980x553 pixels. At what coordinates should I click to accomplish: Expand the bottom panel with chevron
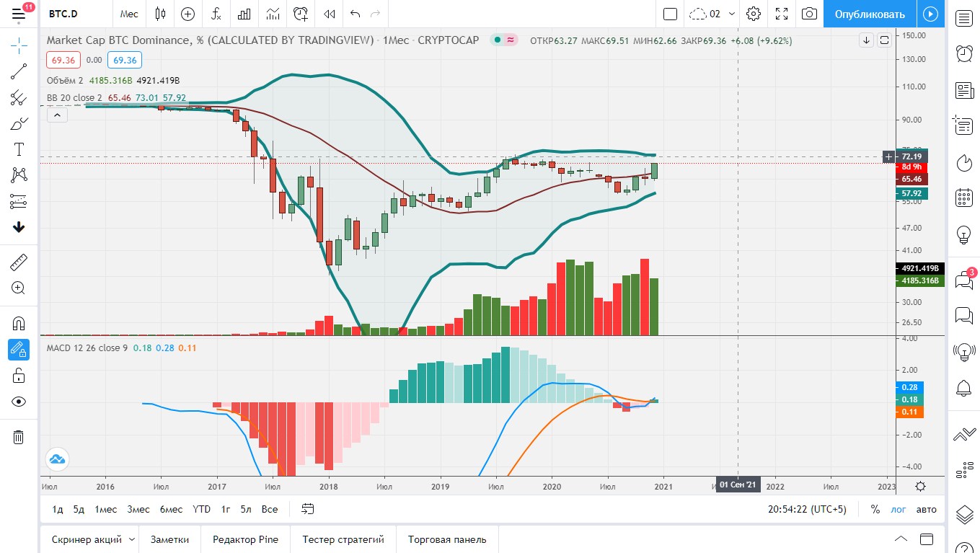pyautogui.click(x=901, y=539)
